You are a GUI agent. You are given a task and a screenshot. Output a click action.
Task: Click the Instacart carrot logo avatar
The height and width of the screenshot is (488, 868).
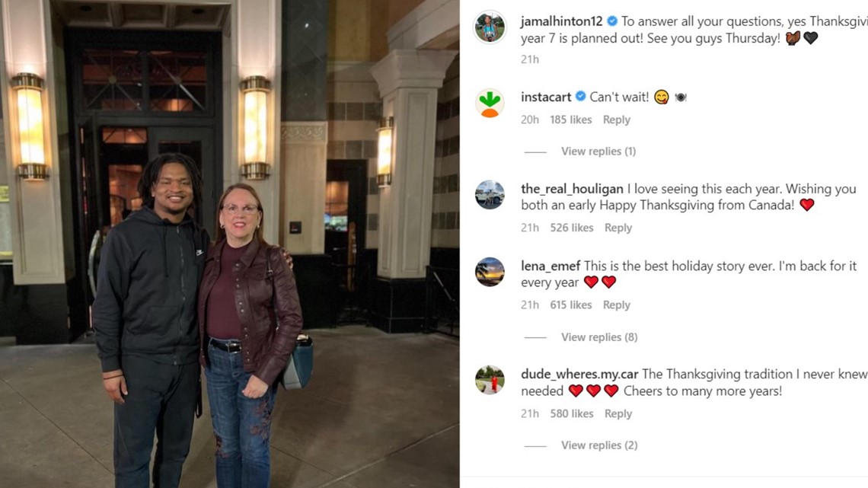[490, 103]
